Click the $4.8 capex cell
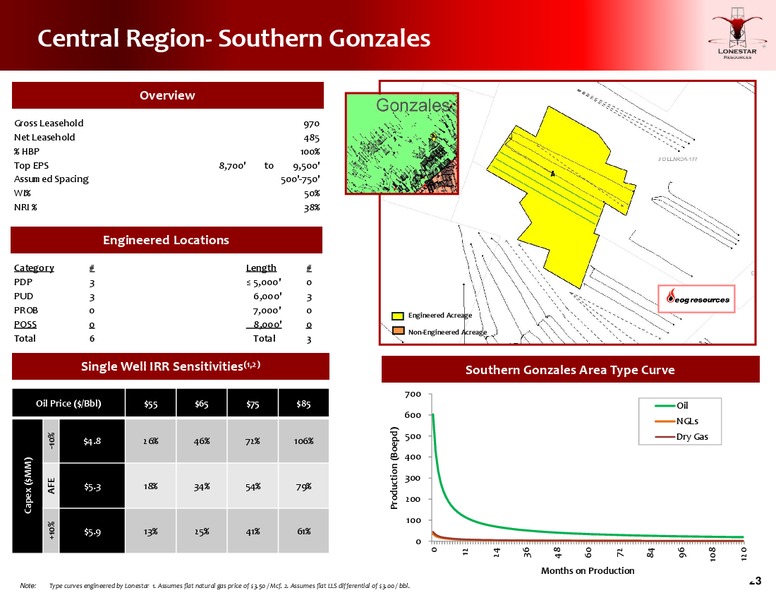 coord(92,441)
